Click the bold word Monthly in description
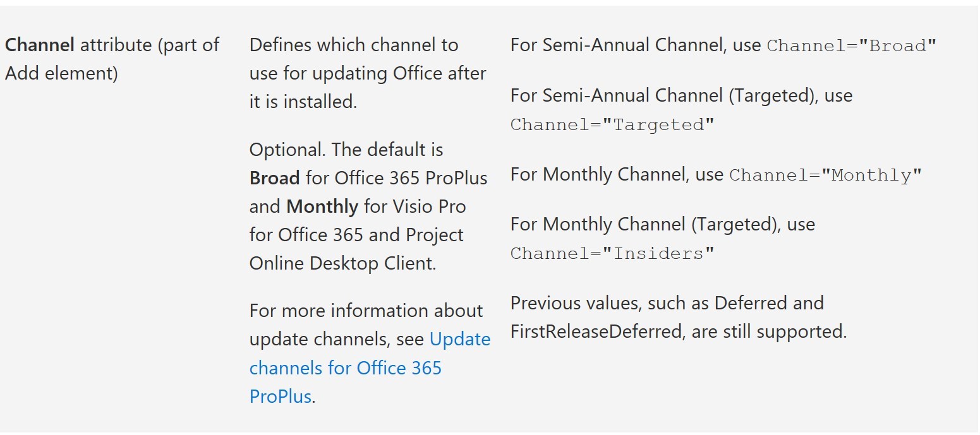Viewport: 980px width, 435px height. 322,206
